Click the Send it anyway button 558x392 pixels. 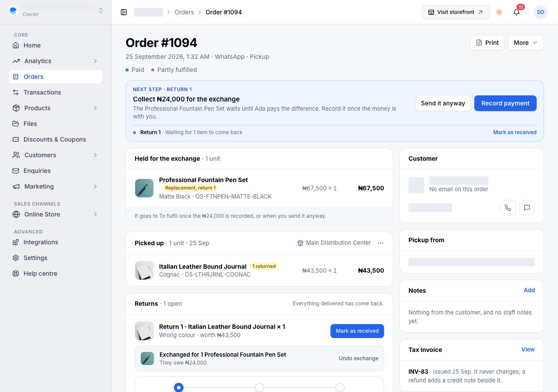pyautogui.click(x=443, y=103)
